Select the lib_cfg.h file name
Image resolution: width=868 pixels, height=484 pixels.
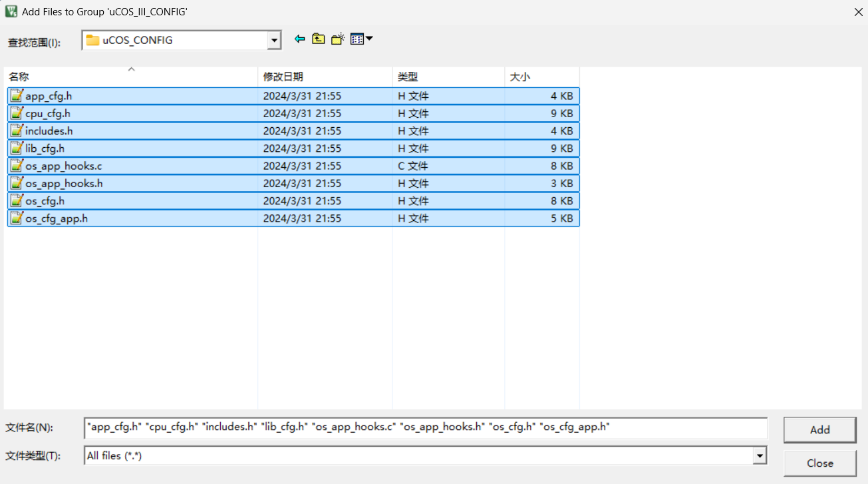pos(45,148)
